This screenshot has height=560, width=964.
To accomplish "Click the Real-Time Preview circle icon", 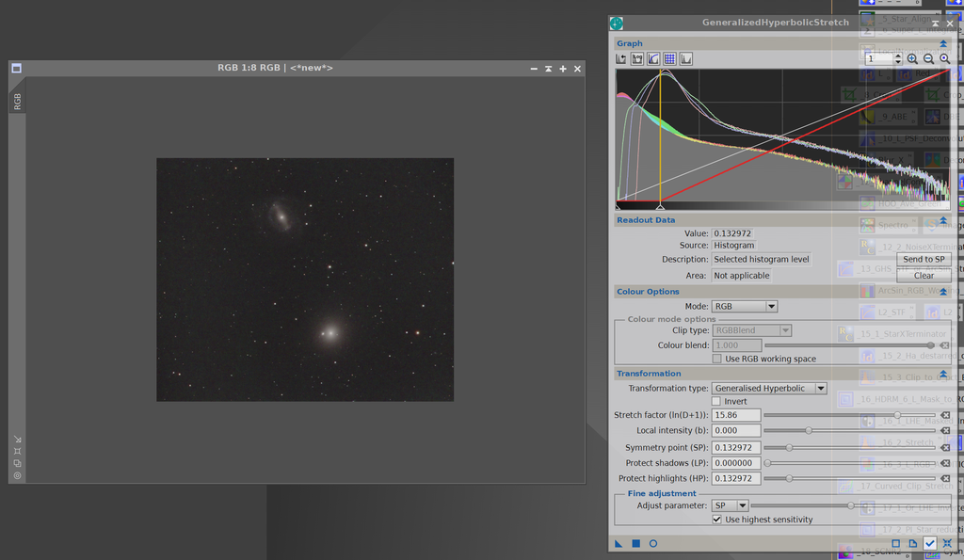I will click(653, 543).
